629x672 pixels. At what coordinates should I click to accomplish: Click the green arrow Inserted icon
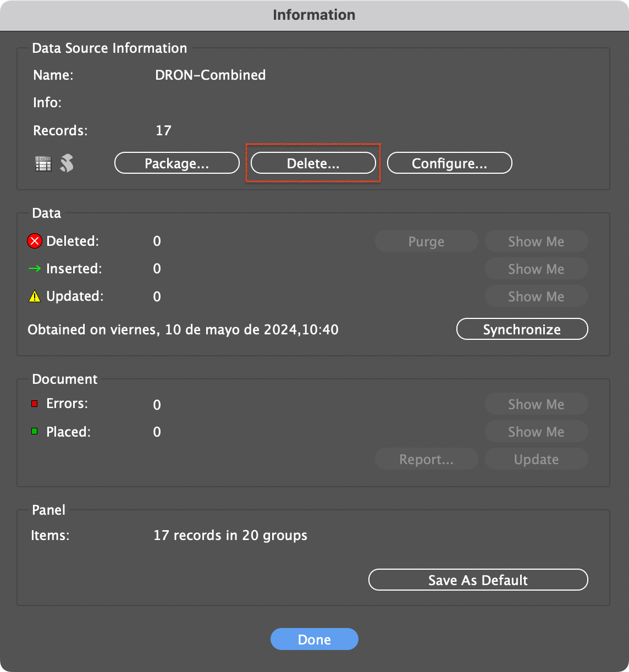pyautogui.click(x=35, y=269)
